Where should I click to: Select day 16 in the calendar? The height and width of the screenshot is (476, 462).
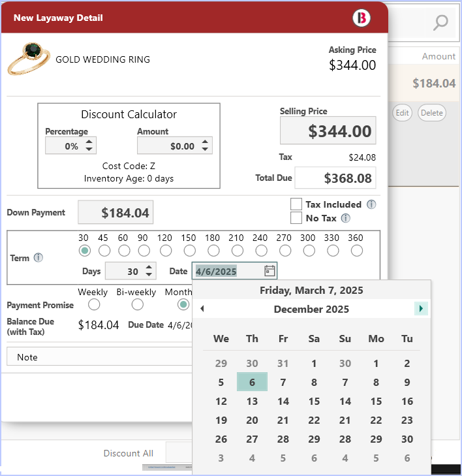(x=407, y=401)
